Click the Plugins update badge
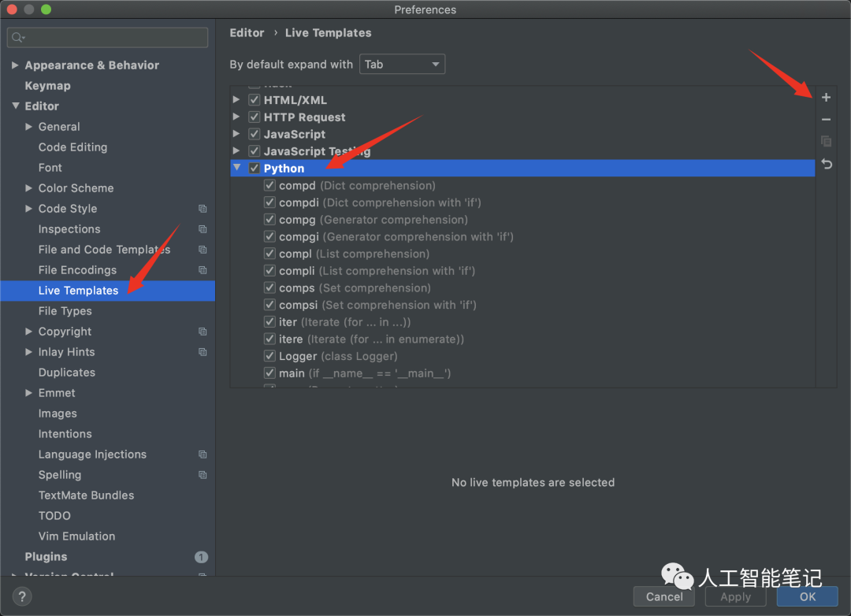Viewport: 851px width, 616px height. (201, 557)
